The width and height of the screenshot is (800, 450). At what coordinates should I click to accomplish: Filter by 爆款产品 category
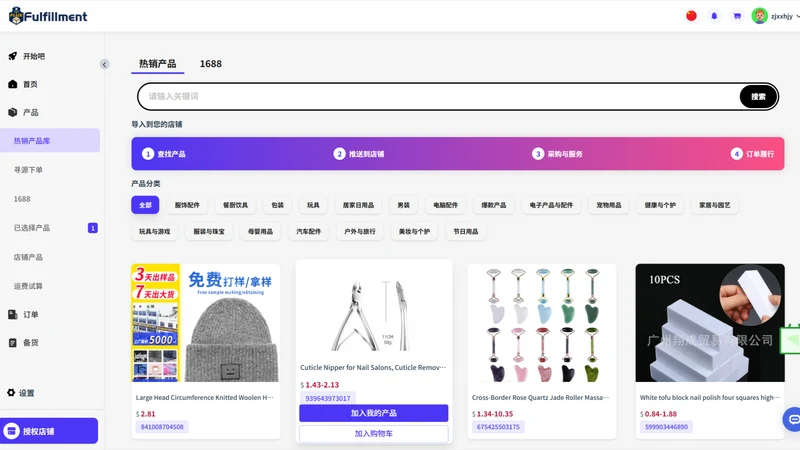[x=494, y=205]
